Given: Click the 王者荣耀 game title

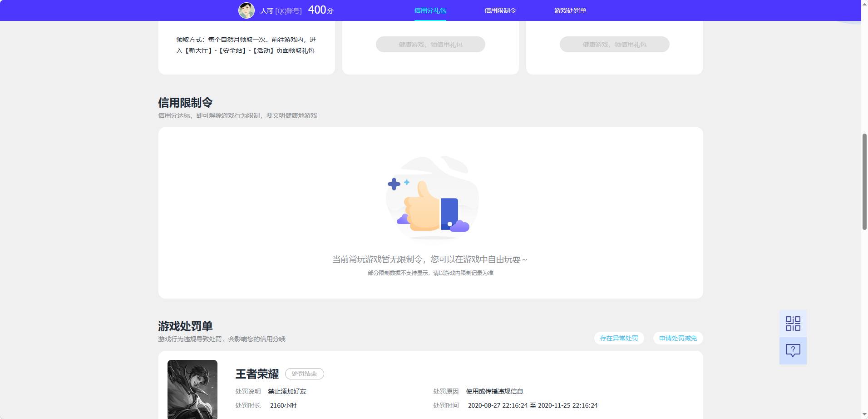Looking at the screenshot, I should click(x=257, y=374).
